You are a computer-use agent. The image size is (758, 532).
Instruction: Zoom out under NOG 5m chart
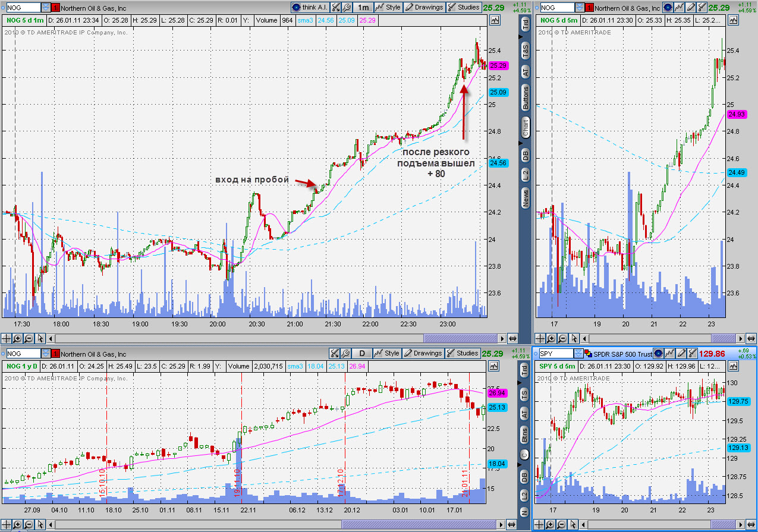pyautogui.click(x=562, y=338)
